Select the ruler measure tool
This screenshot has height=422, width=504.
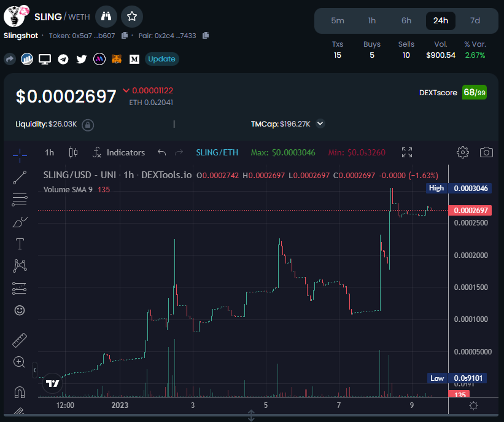[20, 340]
